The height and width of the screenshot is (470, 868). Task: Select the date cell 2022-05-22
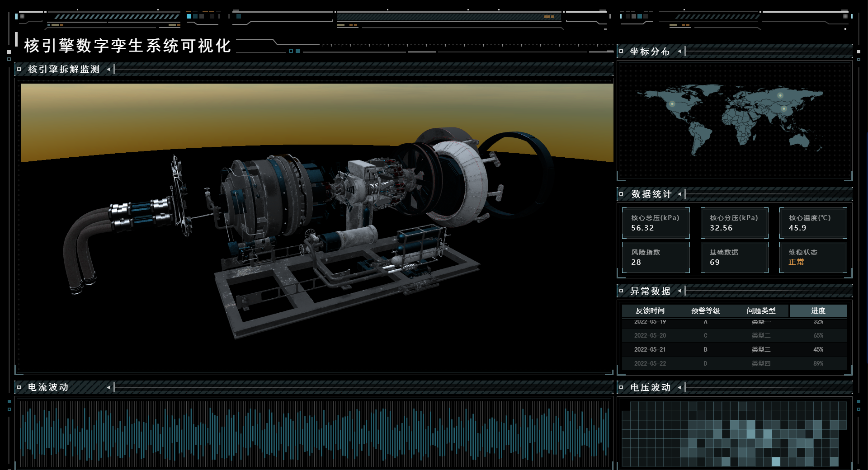[x=650, y=364]
